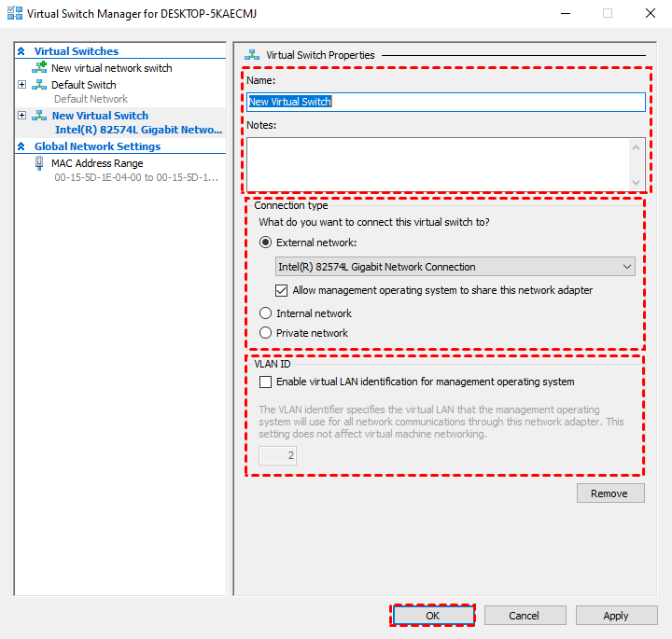Screen dimensions: 672x639
Task: Select External network radio button
Action: click(x=265, y=243)
